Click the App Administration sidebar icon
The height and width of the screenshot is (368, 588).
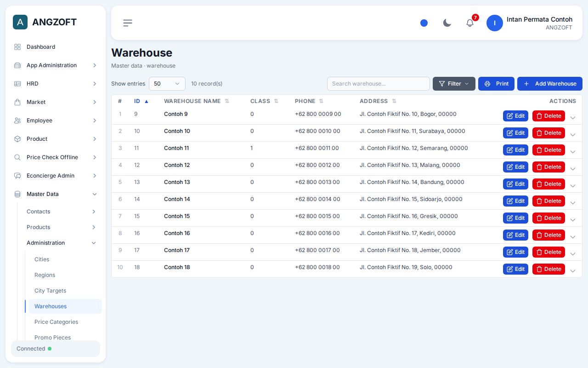(x=17, y=65)
